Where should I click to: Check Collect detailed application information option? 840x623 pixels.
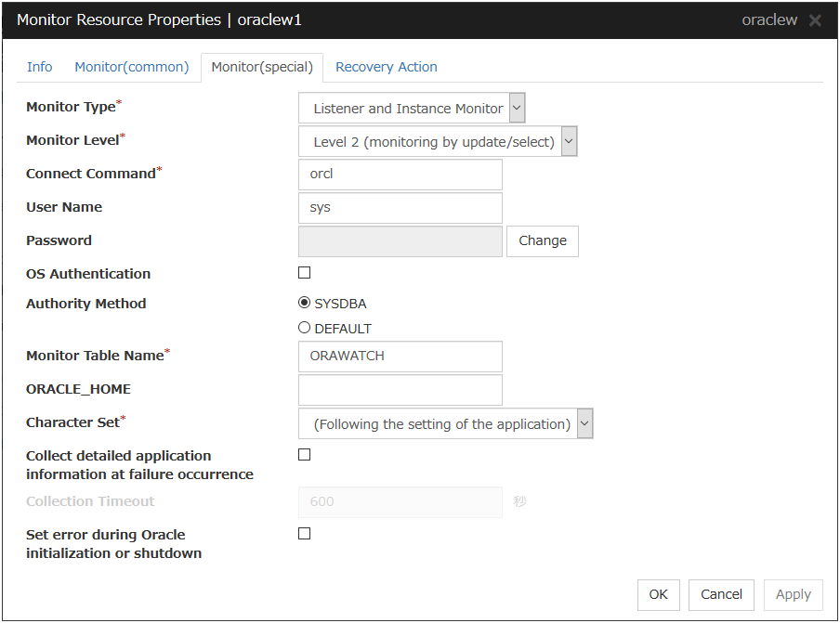pyautogui.click(x=305, y=455)
